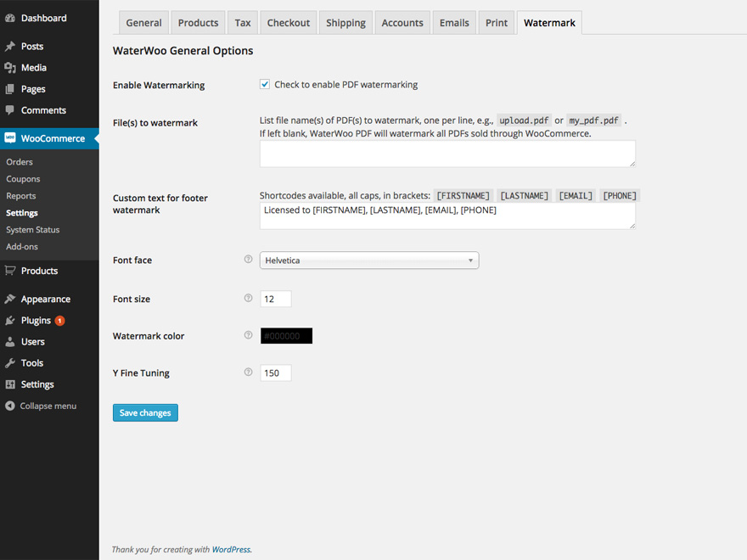The image size is (747, 560).
Task: Click the WaterWoo General Options heading
Action: [183, 51]
